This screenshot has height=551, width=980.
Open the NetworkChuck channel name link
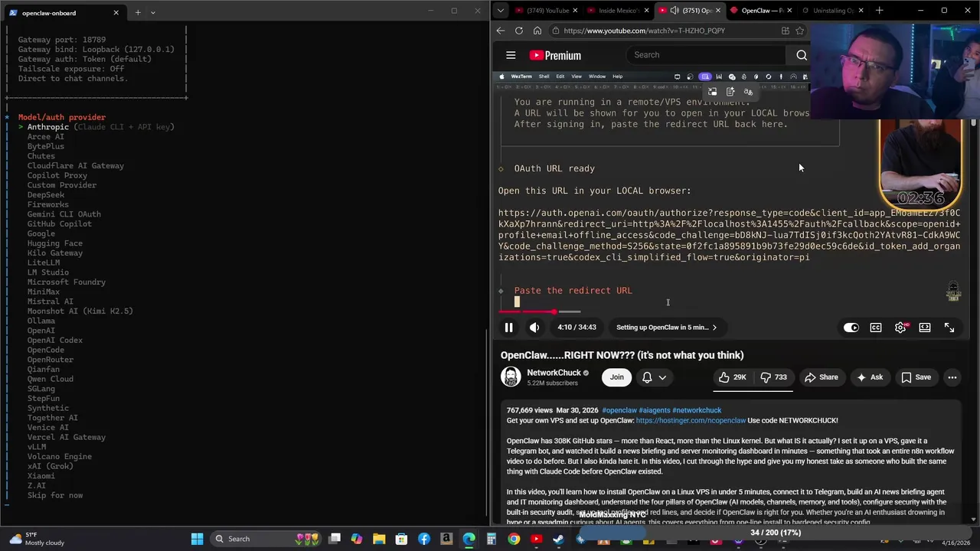pyautogui.click(x=554, y=373)
